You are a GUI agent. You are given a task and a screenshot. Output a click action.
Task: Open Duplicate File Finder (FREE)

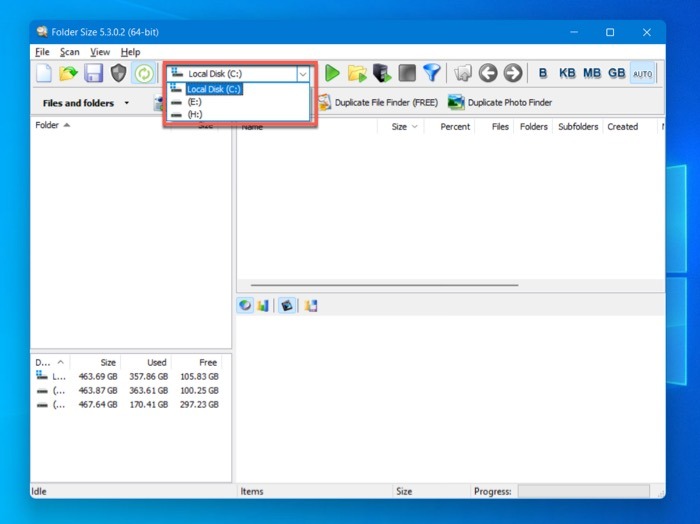[x=378, y=102]
